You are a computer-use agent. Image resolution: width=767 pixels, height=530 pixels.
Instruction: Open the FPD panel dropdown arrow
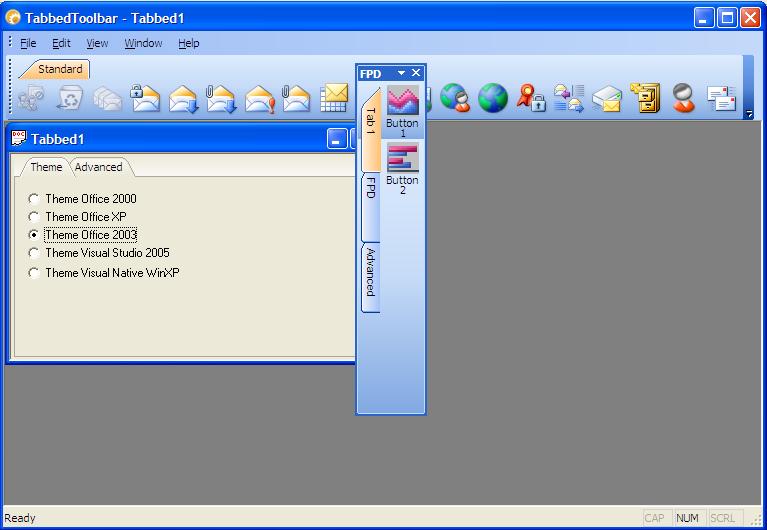click(x=401, y=74)
